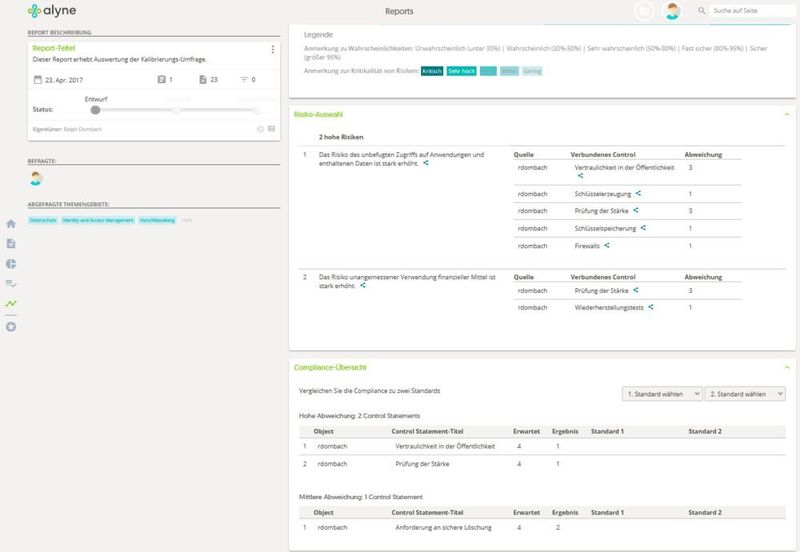
Task: Open the Home icon in the sidebar
Action: coord(11,224)
